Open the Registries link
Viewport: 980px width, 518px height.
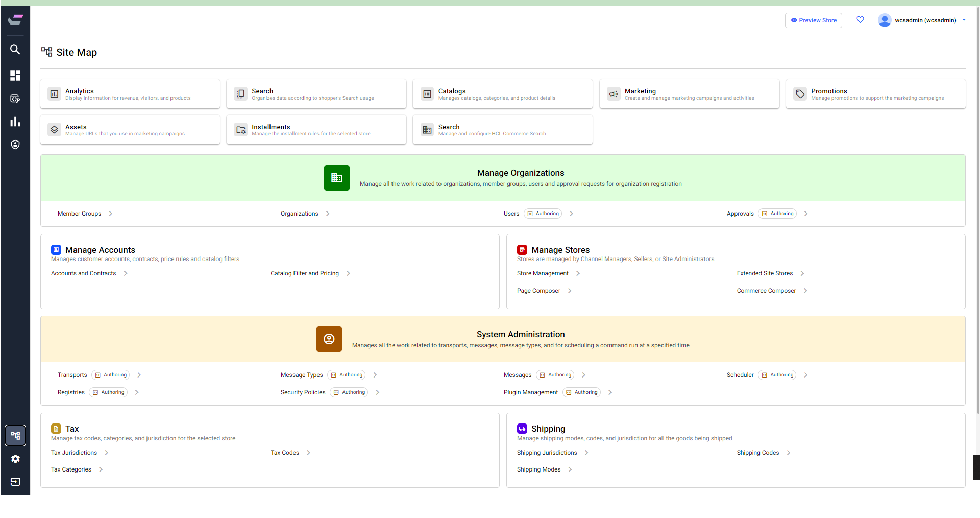click(71, 392)
